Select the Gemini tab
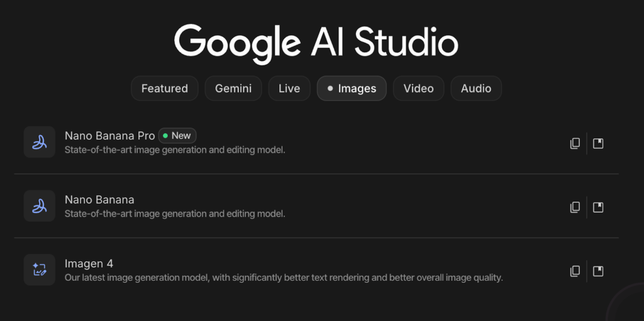Viewport: 644px width, 321px height. click(233, 89)
